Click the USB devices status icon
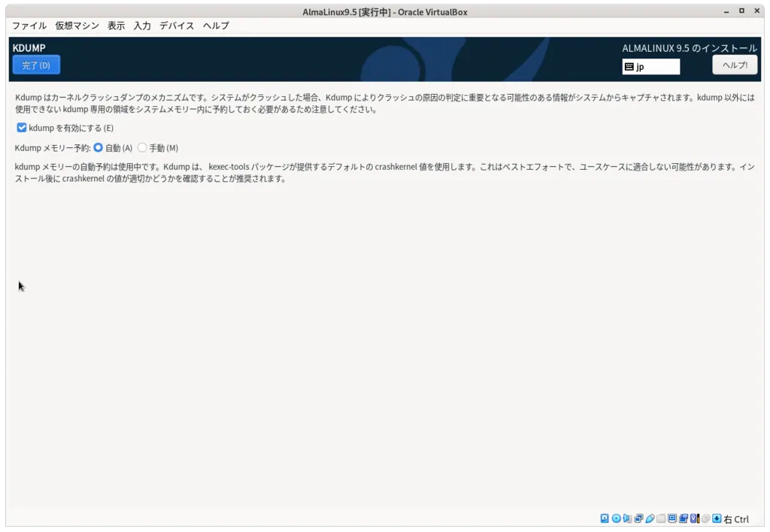This screenshot has height=532, width=770. point(650,518)
